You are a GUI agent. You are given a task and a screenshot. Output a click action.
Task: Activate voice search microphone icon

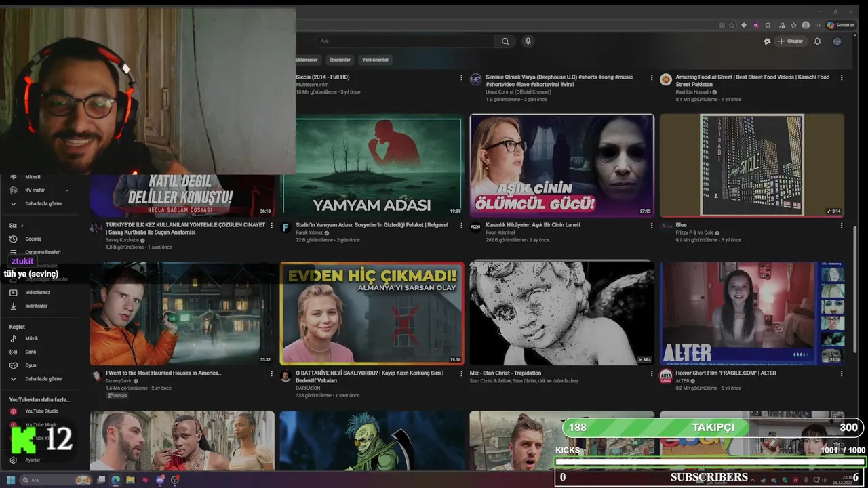(528, 41)
